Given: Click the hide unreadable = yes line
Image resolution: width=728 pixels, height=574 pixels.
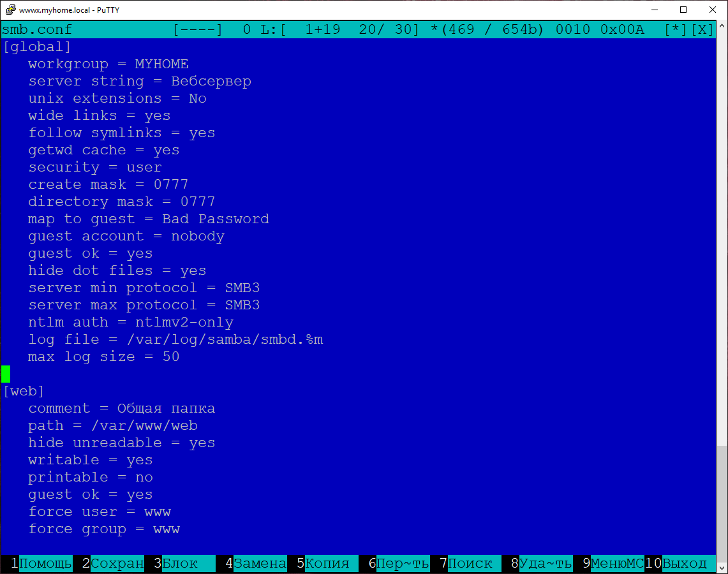Looking at the screenshot, I should pyautogui.click(x=122, y=443).
